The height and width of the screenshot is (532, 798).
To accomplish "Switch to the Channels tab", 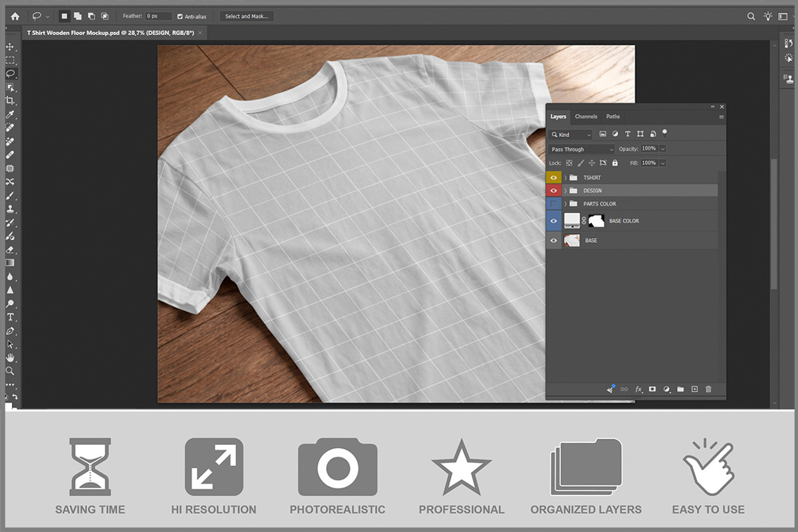I will pyautogui.click(x=586, y=116).
